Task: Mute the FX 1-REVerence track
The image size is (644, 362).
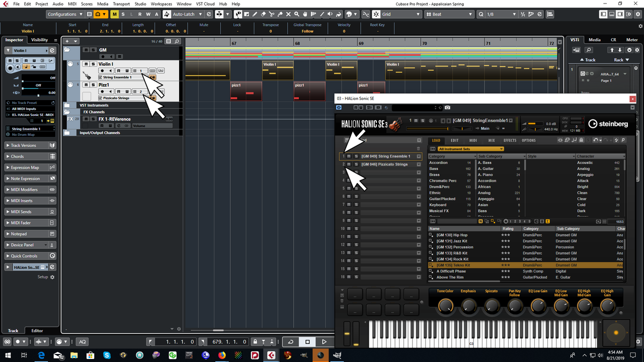Action: click(86, 119)
